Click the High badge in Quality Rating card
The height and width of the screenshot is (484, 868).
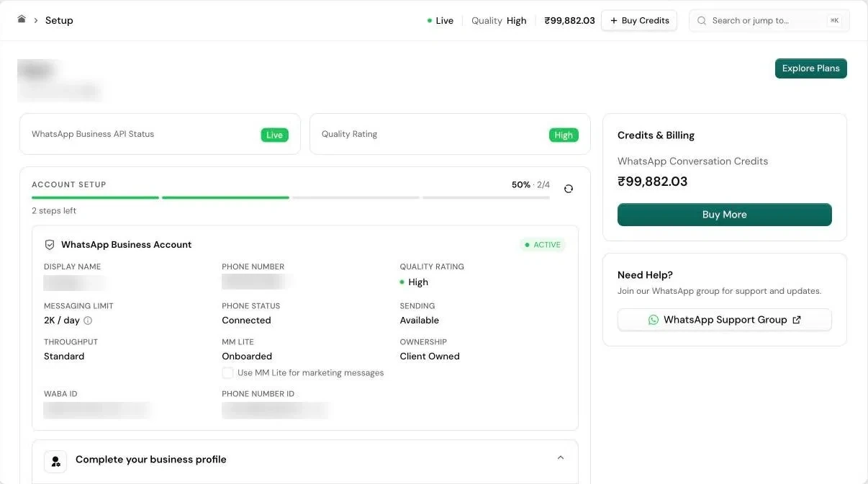[x=564, y=135]
